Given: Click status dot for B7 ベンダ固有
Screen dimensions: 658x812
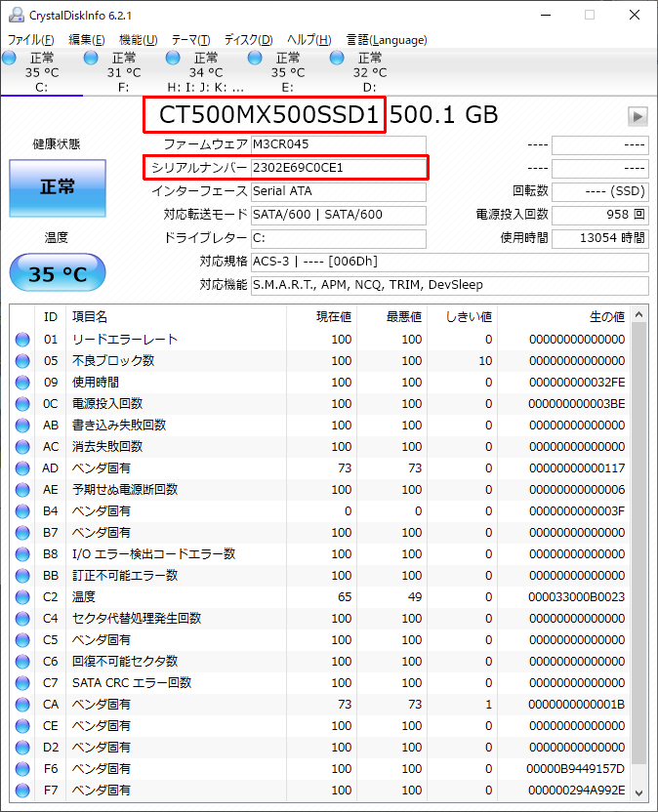Looking at the screenshot, I should pos(22,533).
